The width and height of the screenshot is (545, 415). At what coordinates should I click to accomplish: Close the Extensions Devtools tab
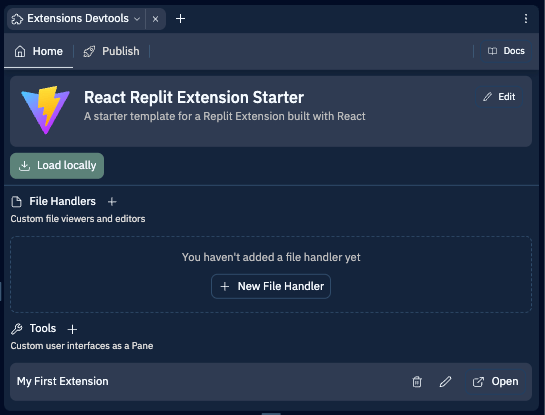click(155, 19)
